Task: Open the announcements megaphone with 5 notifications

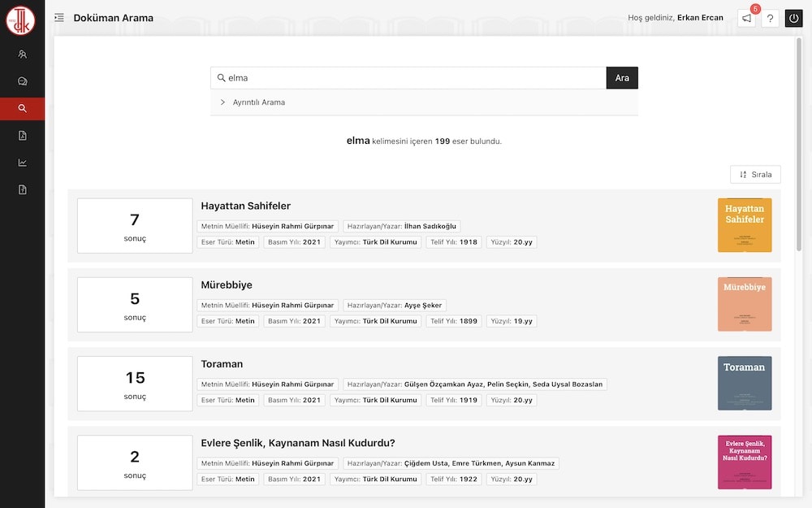Action: [x=746, y=18]
